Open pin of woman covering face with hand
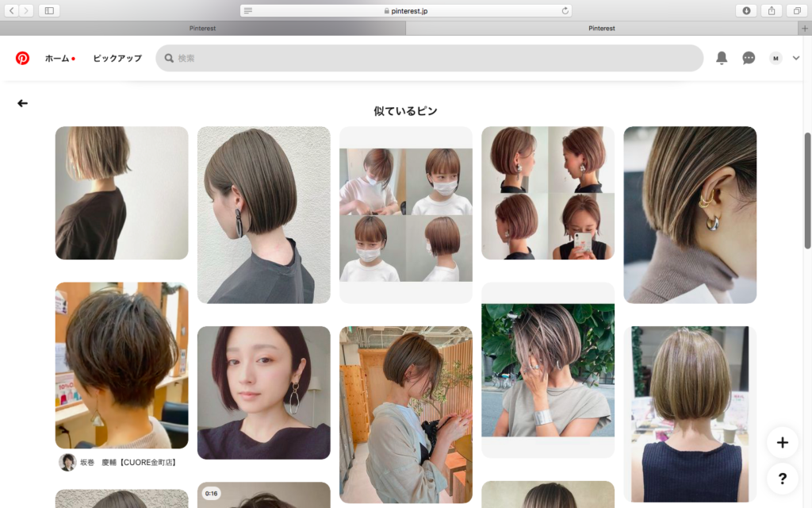Screen dimensions: 812x508 [548, 370]
